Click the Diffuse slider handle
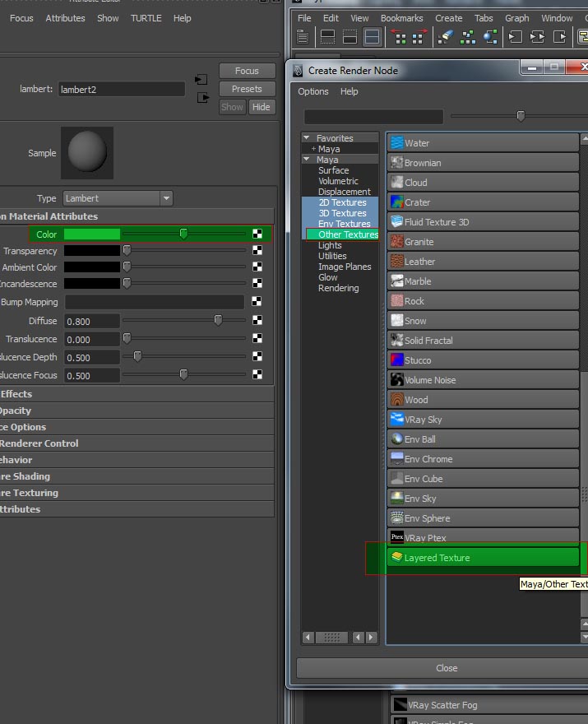588x724 pixels. (x=218, y=319)
